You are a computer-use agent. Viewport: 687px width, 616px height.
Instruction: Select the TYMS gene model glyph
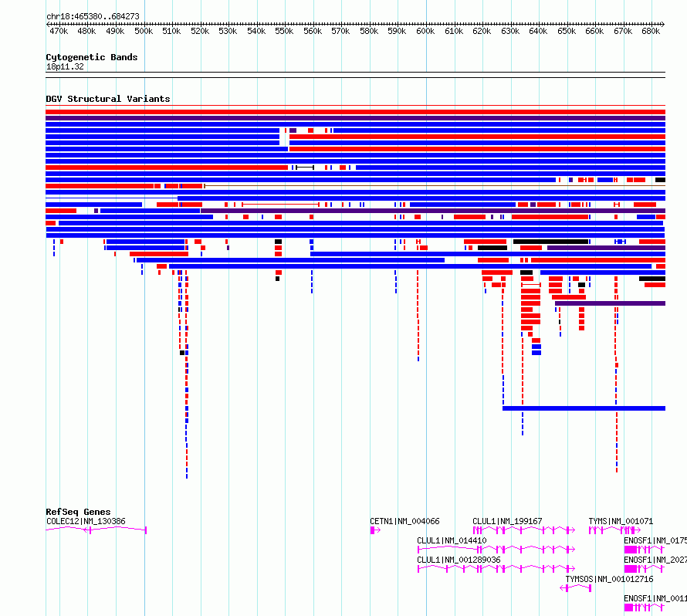point(614,530)
